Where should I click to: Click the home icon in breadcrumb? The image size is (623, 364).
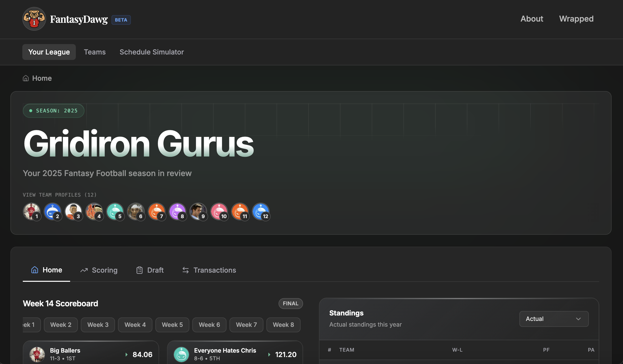pos(26,78)
